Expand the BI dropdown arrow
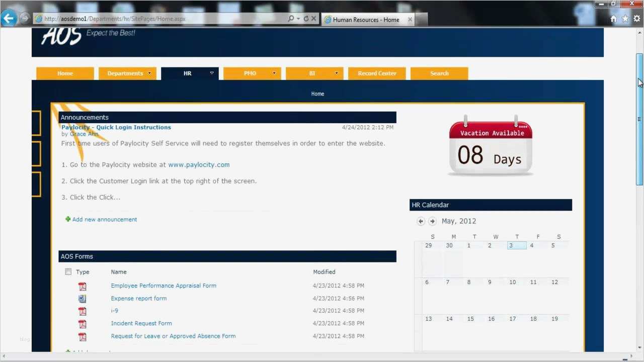The width and height of the screenshot is (644, 362). point(337,73)
